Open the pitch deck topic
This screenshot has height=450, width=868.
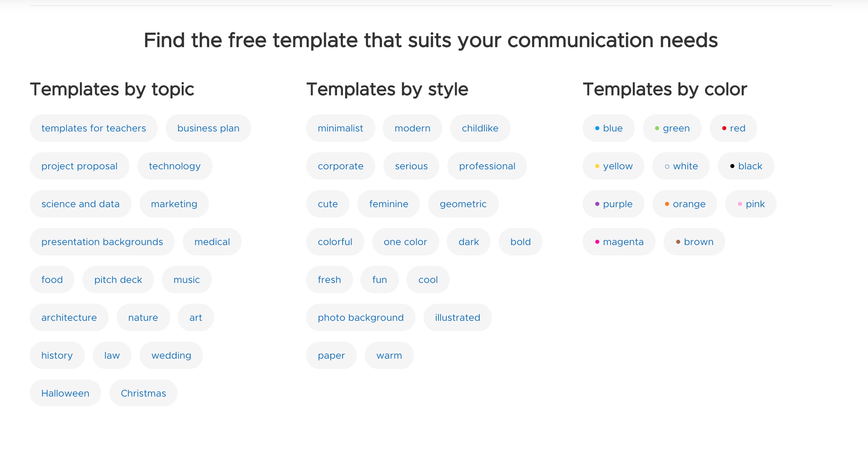(x=118, y=280)
